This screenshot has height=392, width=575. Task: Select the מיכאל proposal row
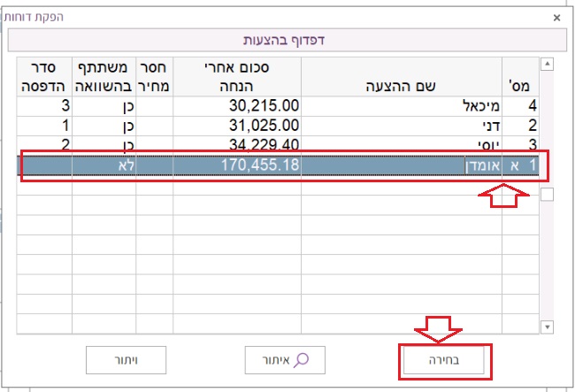[x=402, y=106]
